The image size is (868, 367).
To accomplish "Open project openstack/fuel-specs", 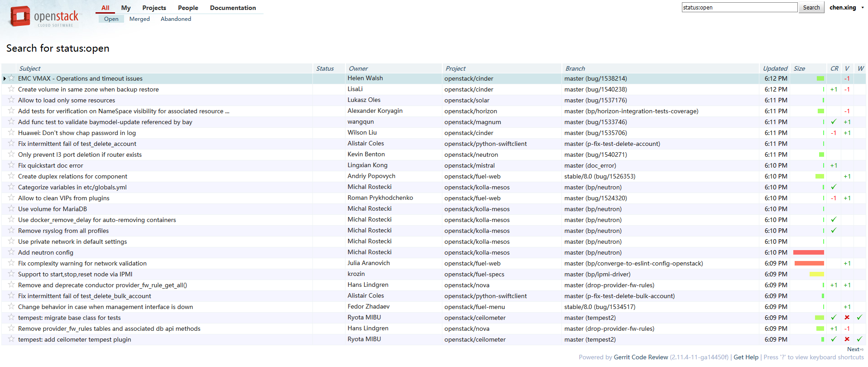I will [474, 274].
